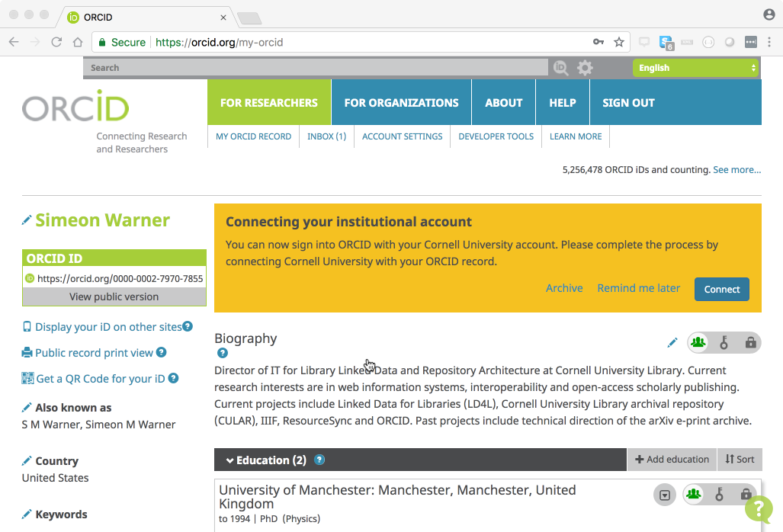
Task: Open the English language selector
Action: point(695,67)
